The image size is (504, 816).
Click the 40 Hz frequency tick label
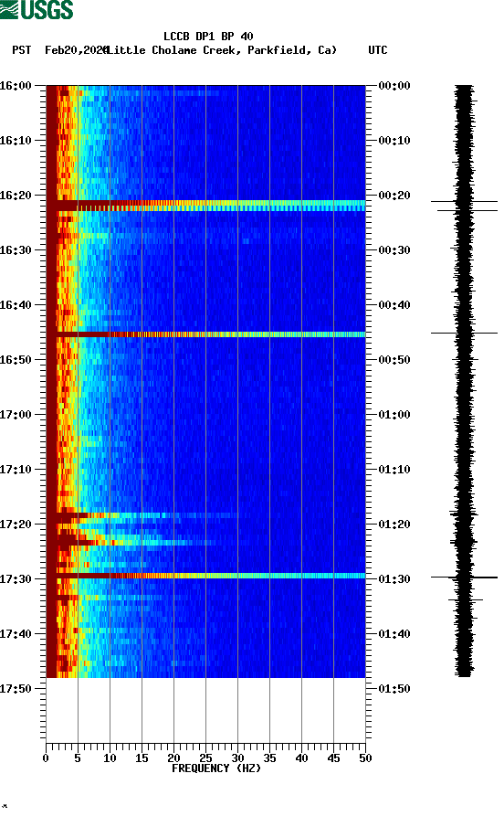click(x=301, y=758)
